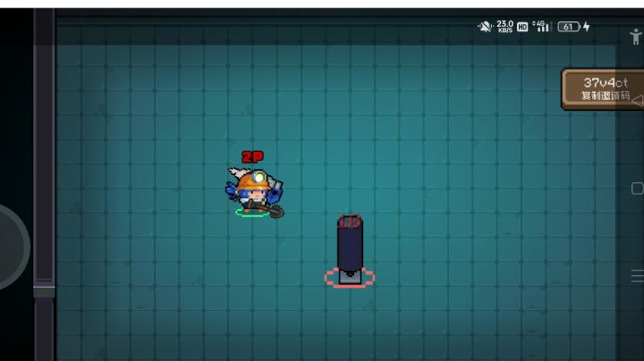Tap the 4G signal strength icon

(x=542, y=26)
